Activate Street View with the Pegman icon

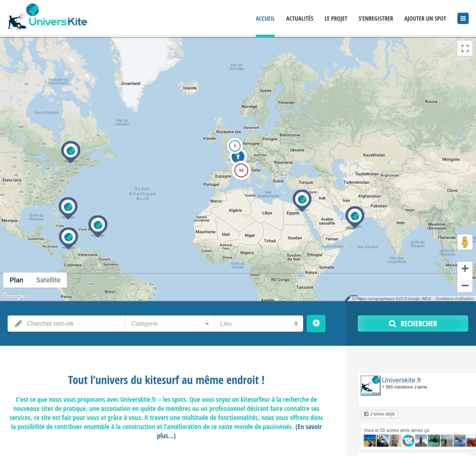click(465, 242)
